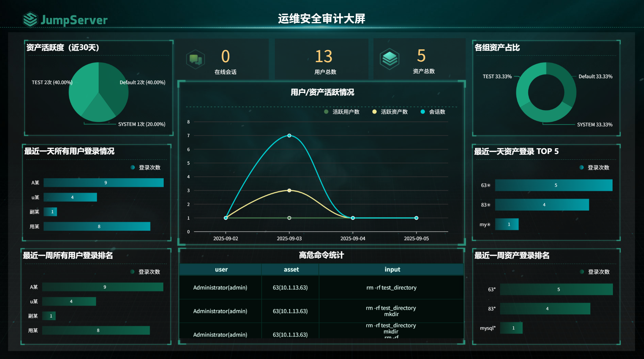Click the A某 bar in daily user logins
644x359 pixels.
coord(103,183)
